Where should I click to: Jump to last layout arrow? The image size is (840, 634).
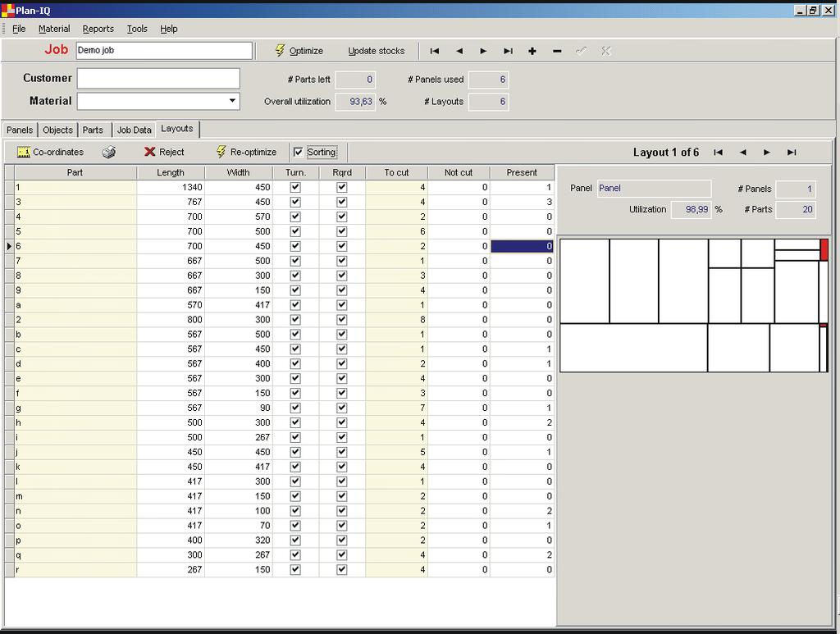[x=792, y=153]
